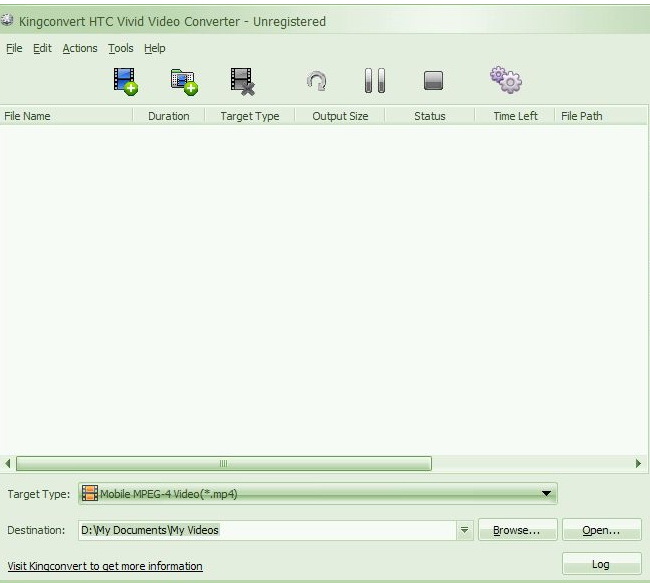
Task: Open the File menu
Action: point(14,48)
